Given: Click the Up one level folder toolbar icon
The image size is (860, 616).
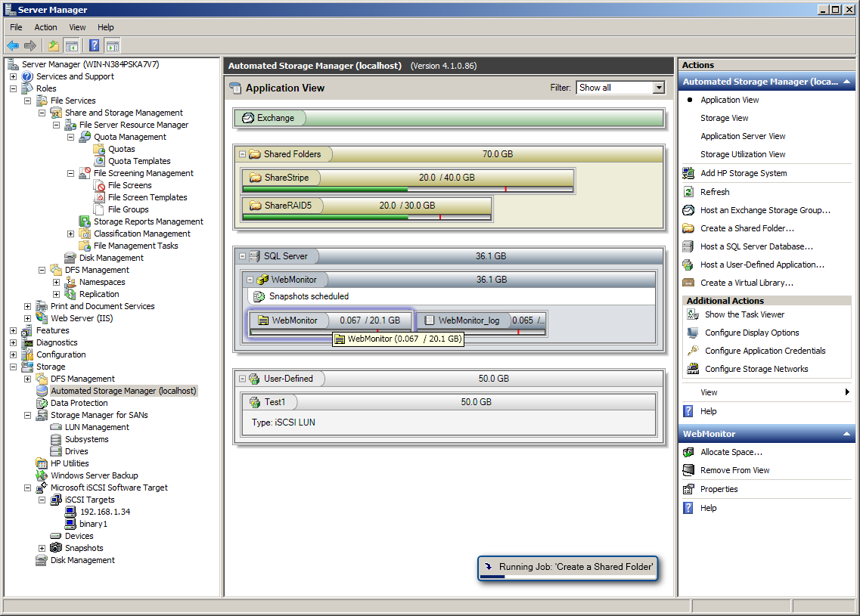Looking at the screenshot, I should tap(54, 45).
